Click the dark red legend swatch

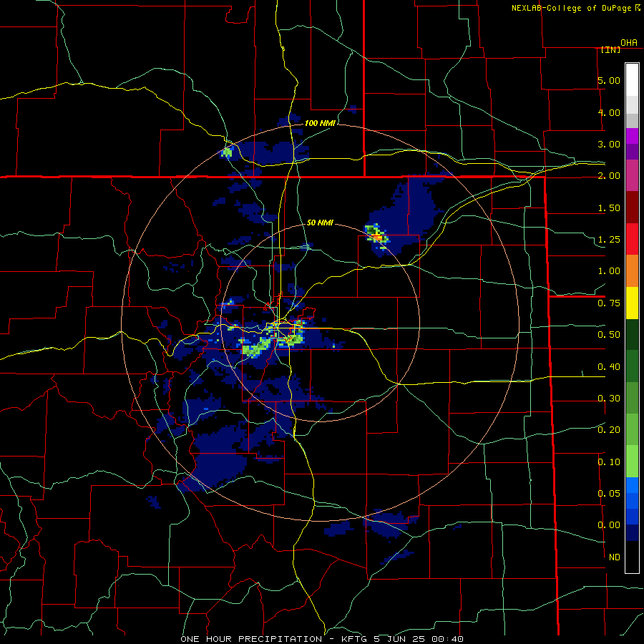click(x=632, y=208)
